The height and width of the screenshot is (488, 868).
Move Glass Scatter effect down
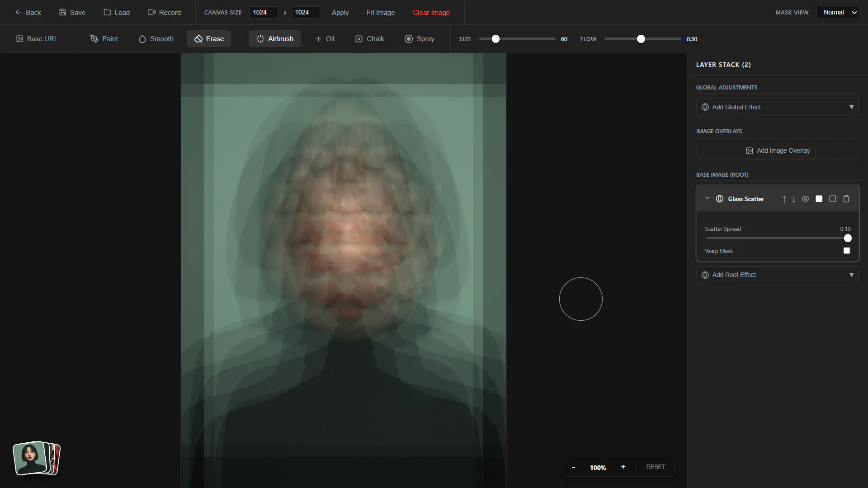(x=793, y=199)
